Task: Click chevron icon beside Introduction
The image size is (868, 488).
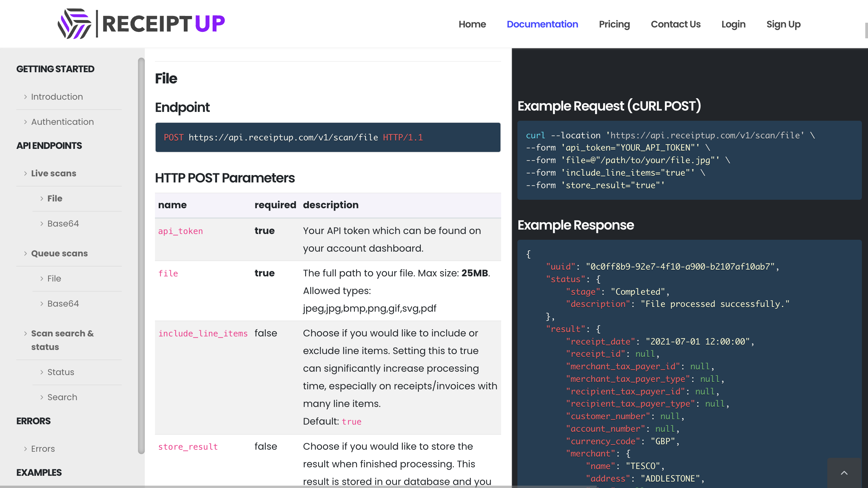Action: pyautogui.click(x=25, y=97)
